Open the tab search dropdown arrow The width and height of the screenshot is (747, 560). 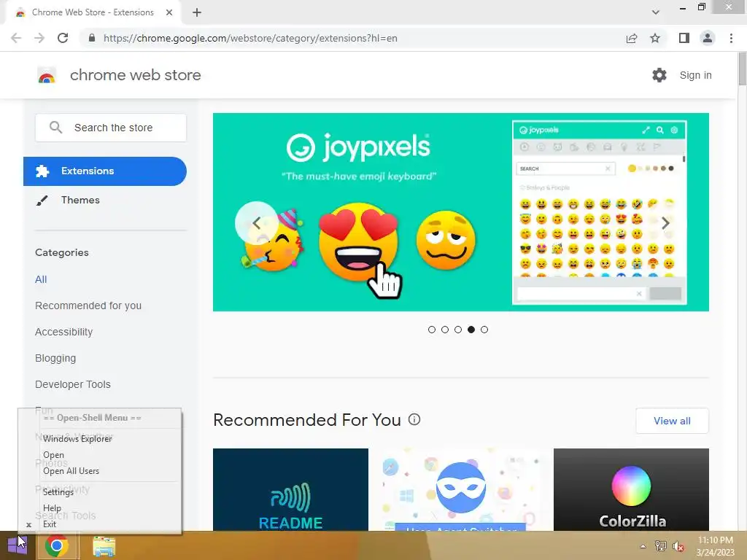656,12
